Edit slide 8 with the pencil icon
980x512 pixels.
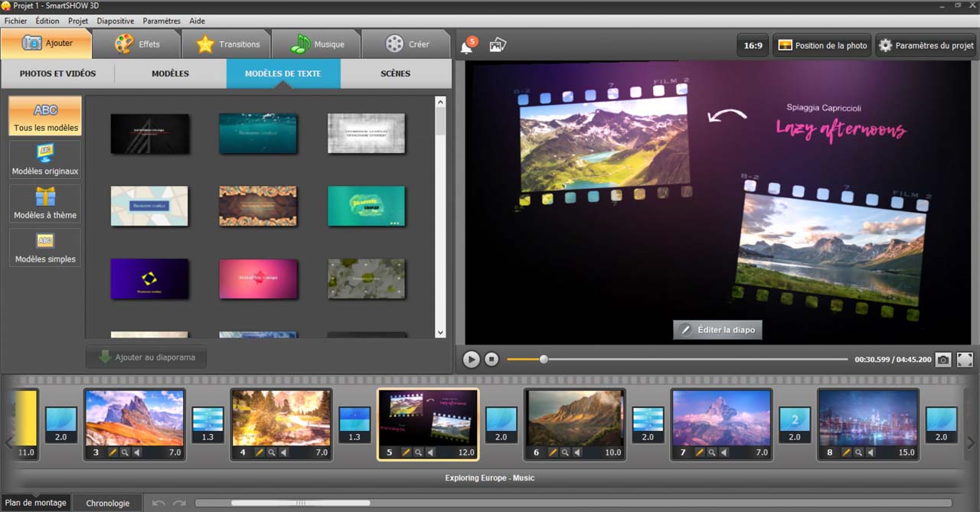[847, 452]
